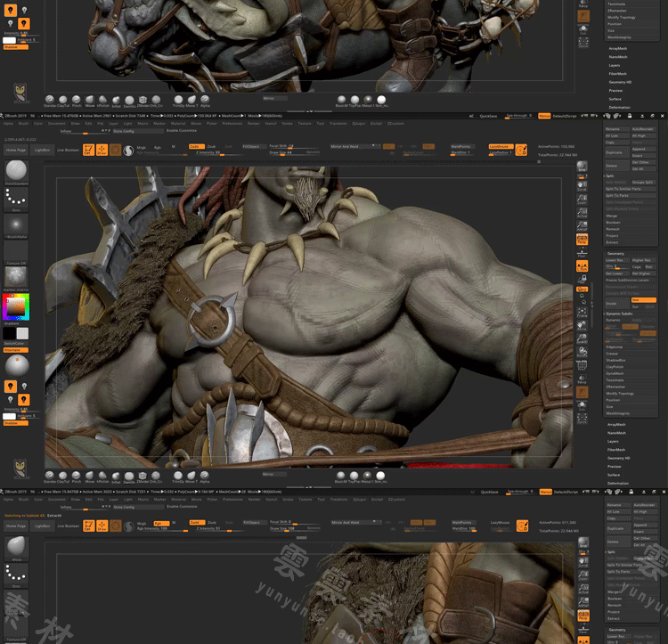Click the owl logo icon in middle window
Screen dimensions: 668x644
coord(20,469)
